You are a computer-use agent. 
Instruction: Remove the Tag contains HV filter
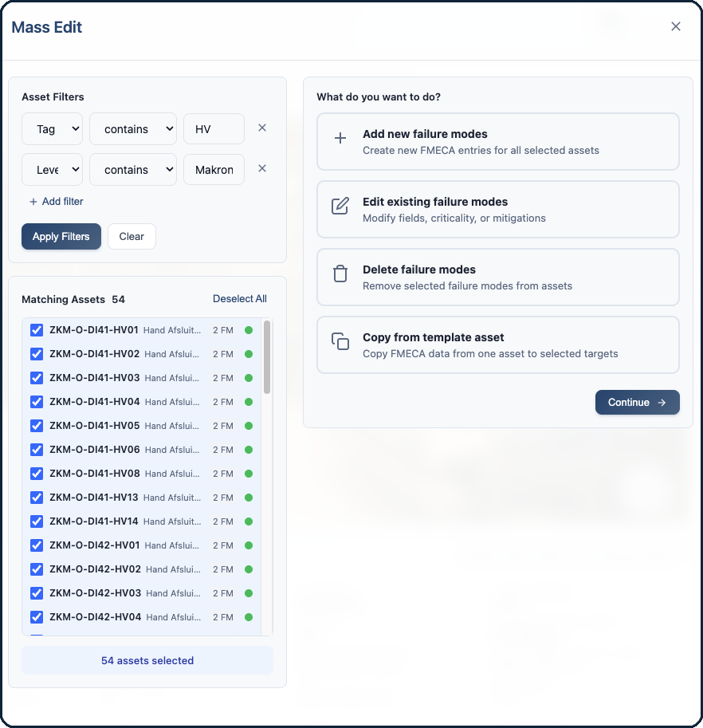[x=262, y=128]
